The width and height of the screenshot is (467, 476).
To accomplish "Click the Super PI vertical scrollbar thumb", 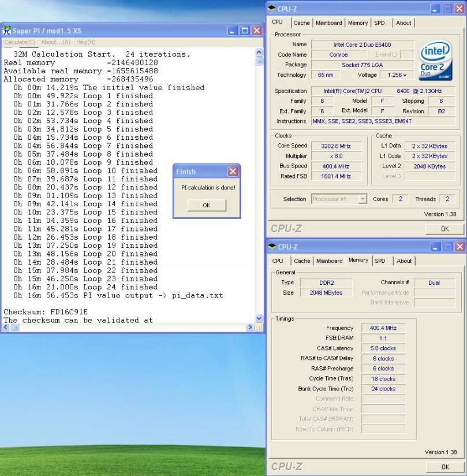I will [x=259, y=61].
